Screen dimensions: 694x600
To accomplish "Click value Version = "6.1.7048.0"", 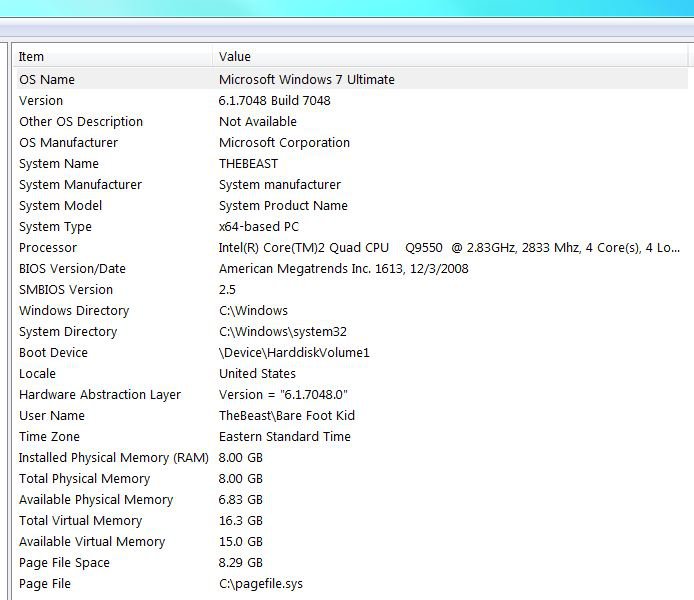I will coord(283,395).
